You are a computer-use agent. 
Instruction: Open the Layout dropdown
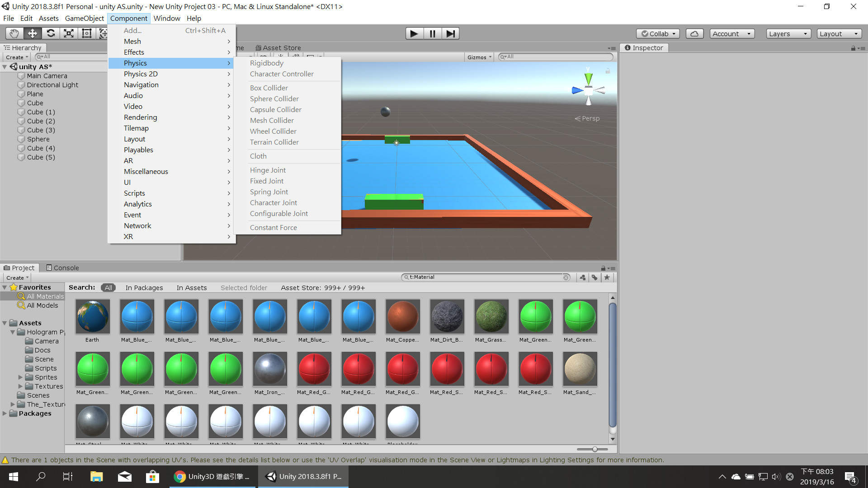pos(839,33)
